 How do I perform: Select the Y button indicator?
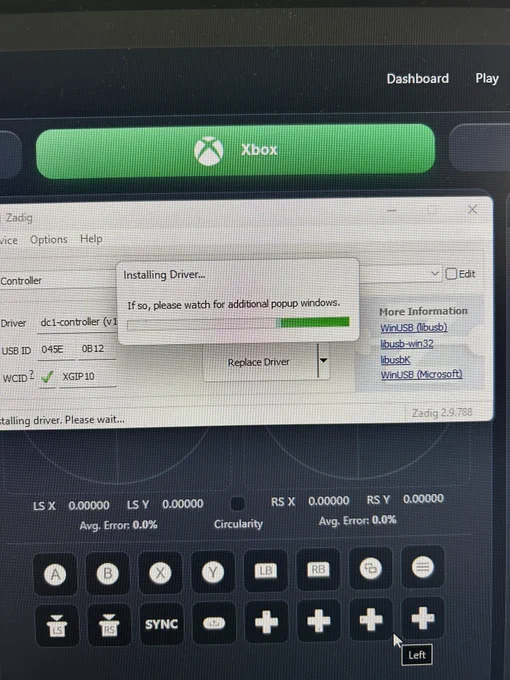(x=212, y=572)
